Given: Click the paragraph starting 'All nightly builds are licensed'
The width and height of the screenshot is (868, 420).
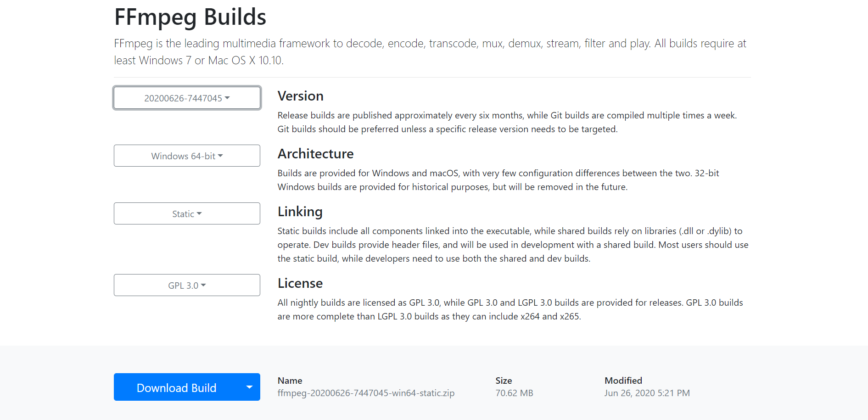Looking at the screenshot, I should [510, 309].
